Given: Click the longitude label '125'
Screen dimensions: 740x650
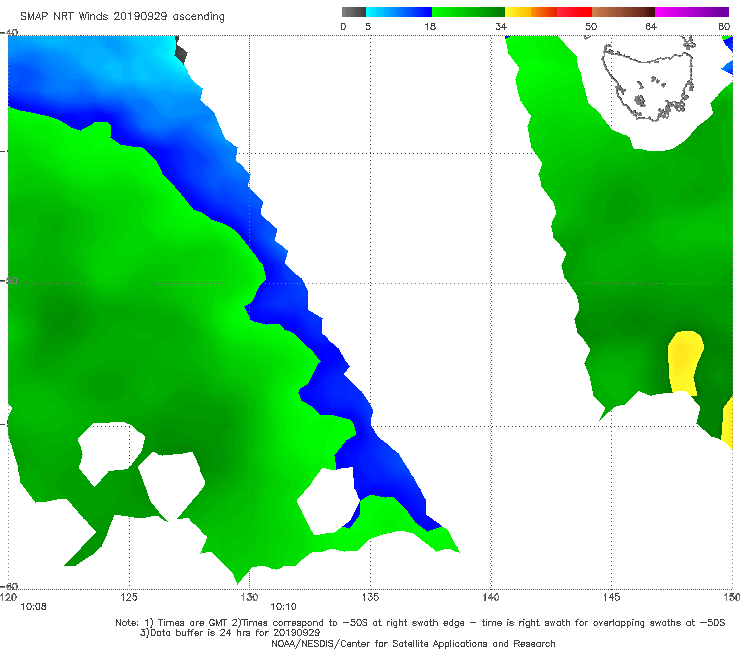Looking at the screenshot, I should 129,597.
